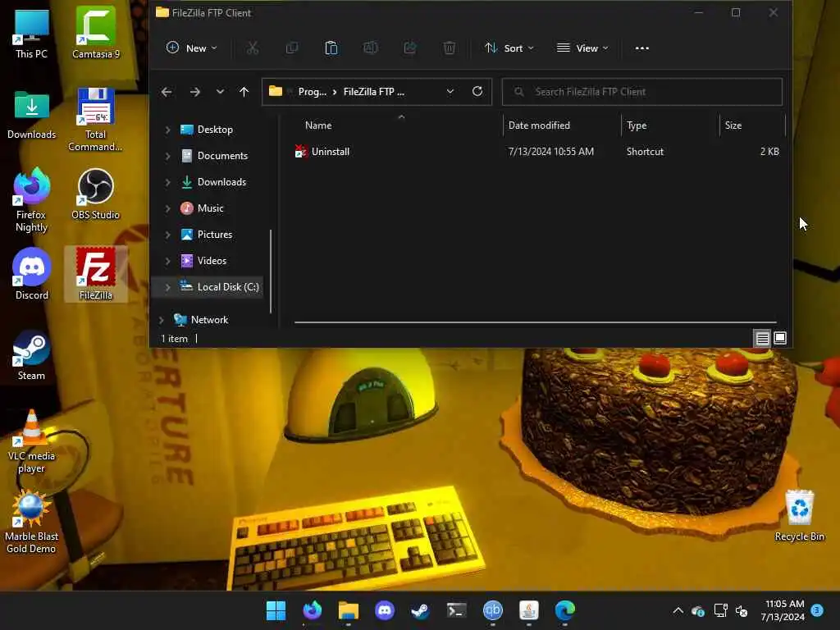Click the file list horizontal scrollbar
Screen dimensions: 840x630
535,322
